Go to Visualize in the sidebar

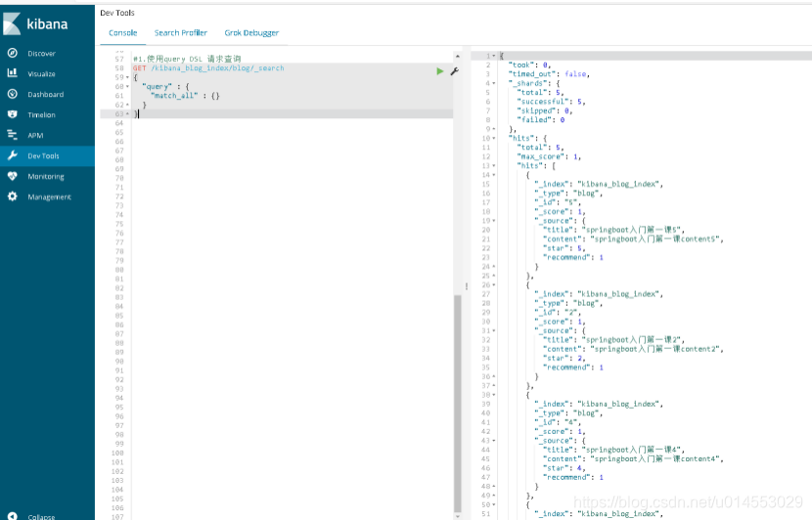(41, 74)
